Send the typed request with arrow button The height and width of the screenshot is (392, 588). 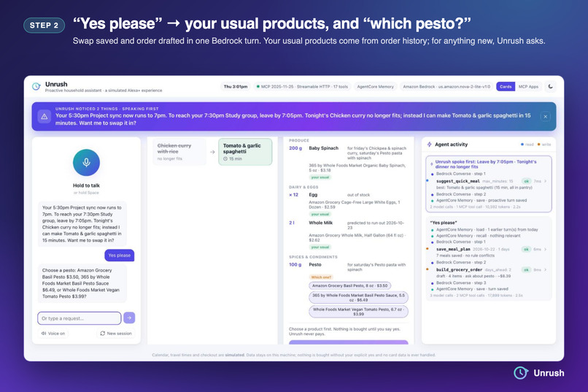coord(129,318)
